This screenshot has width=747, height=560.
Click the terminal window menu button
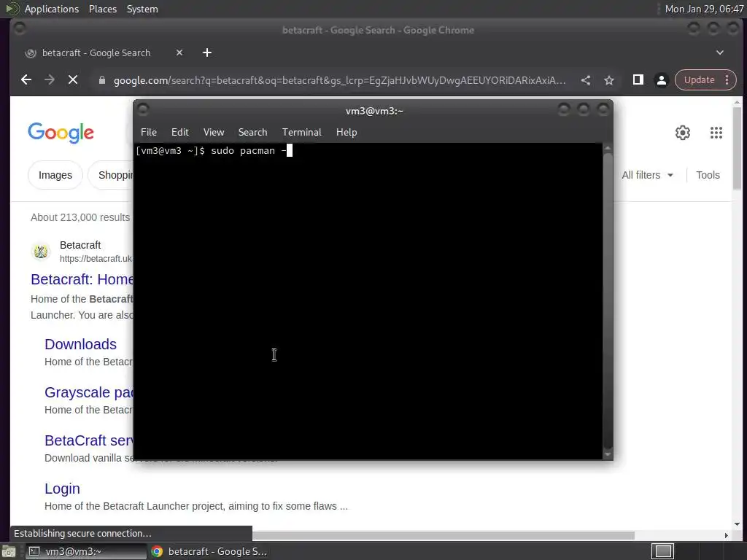pyautogui.click(x=142, y=110)
